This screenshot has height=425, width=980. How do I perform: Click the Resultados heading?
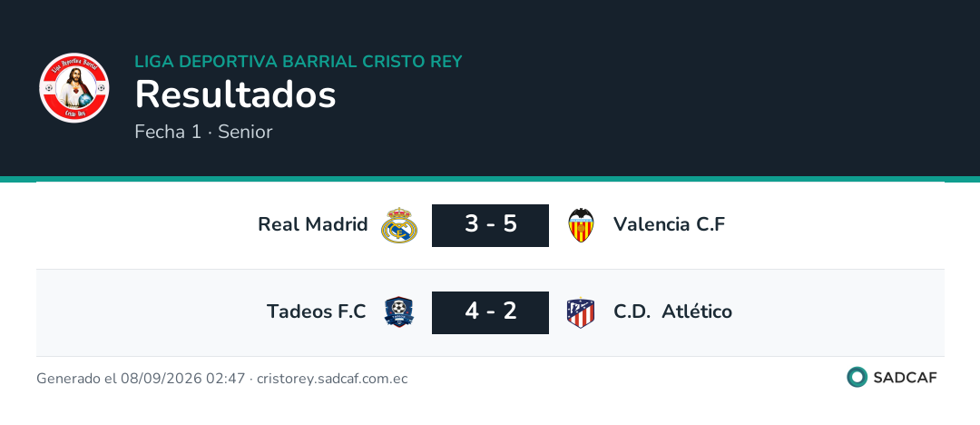click(236, 95)
